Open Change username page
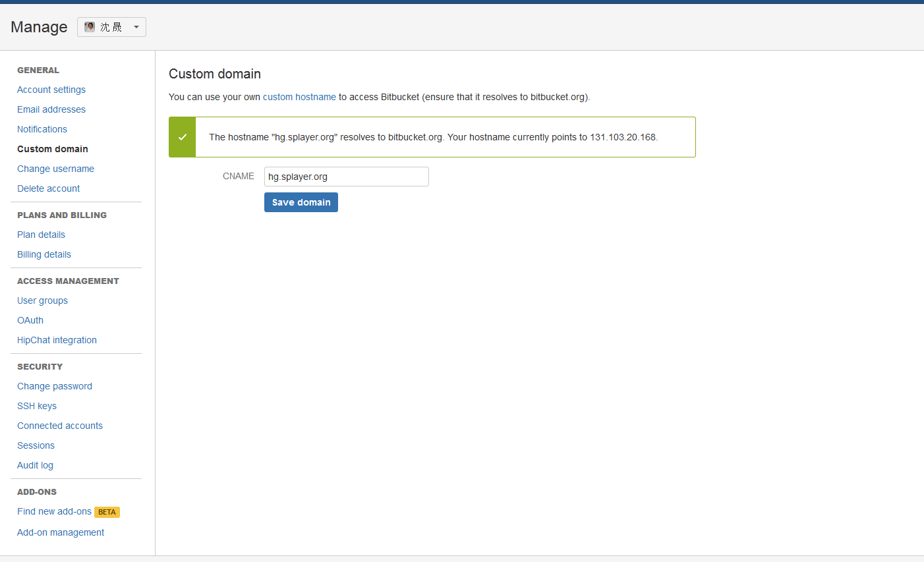This screenshot has width=924, height=562. coord(55,169)
